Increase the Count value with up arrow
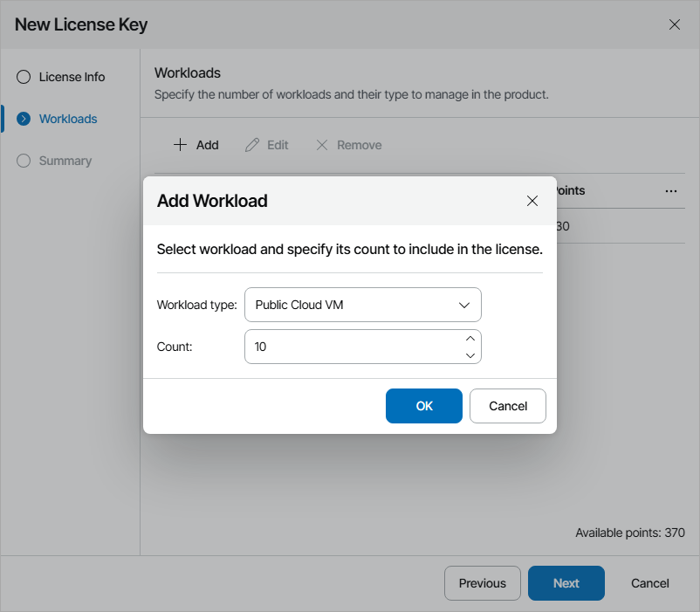The image size is (700, 612). 470,338
